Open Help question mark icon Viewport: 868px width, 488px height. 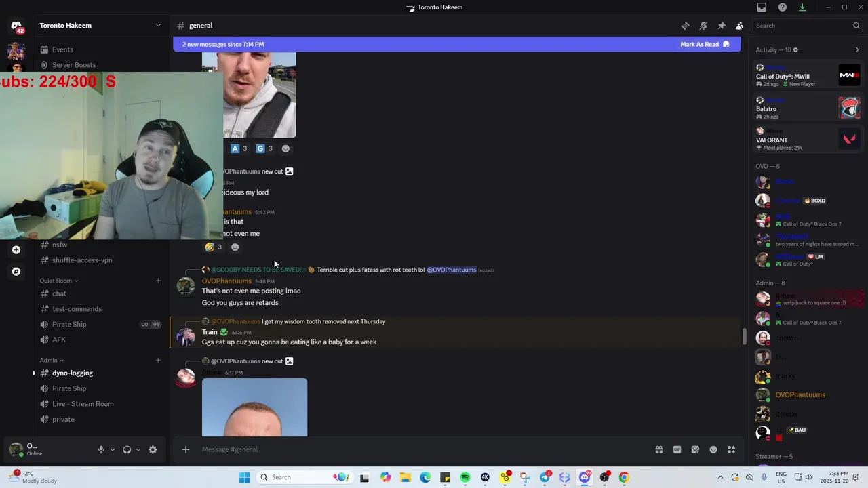(783, 7)
